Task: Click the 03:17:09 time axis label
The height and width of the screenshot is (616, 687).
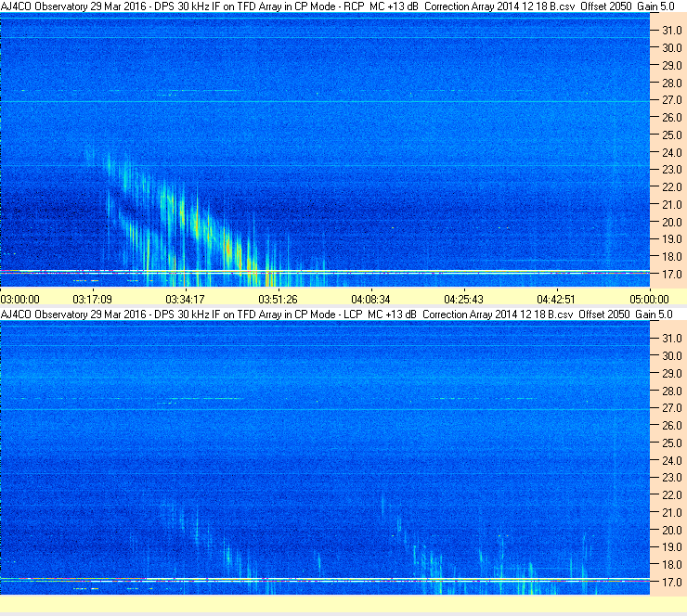Action: tap(93, 300)
